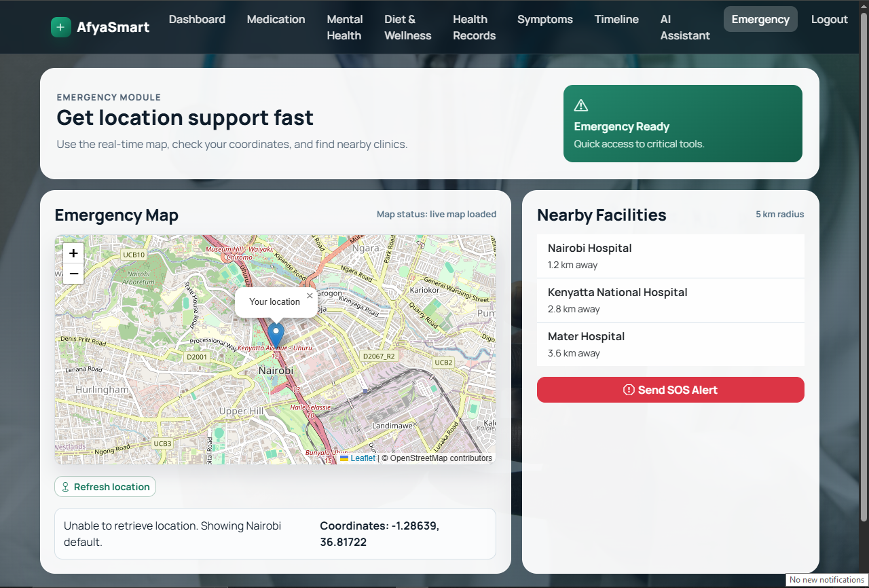Image resolution: width=869 pixels, height=588 pixels.
Task: Refresh location using the button
Action: [x=105, y=487]
